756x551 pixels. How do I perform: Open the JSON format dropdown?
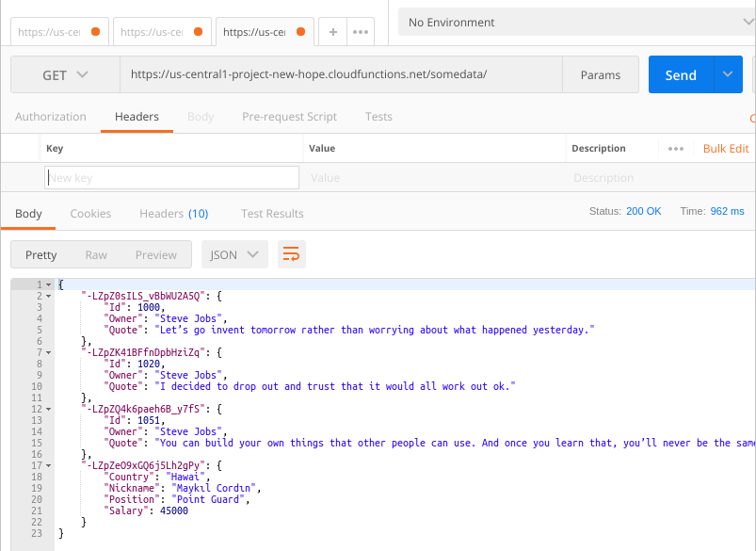pos(234,254)
